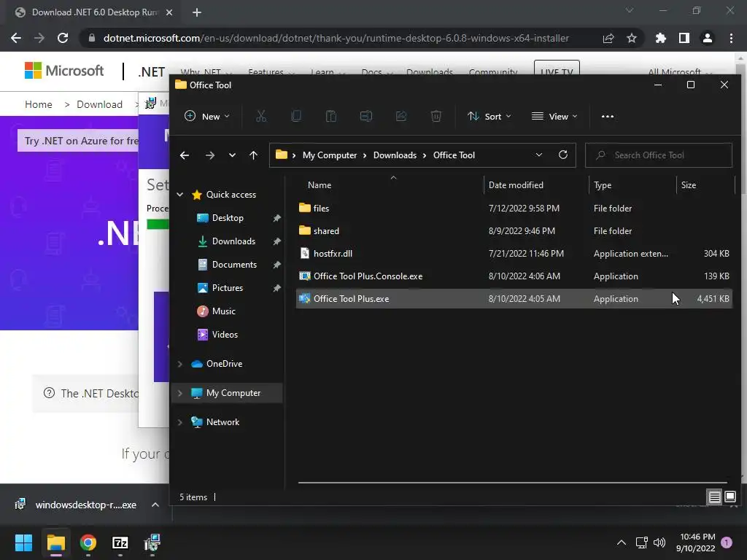Select Documents in Quick access

pos(234,264)
